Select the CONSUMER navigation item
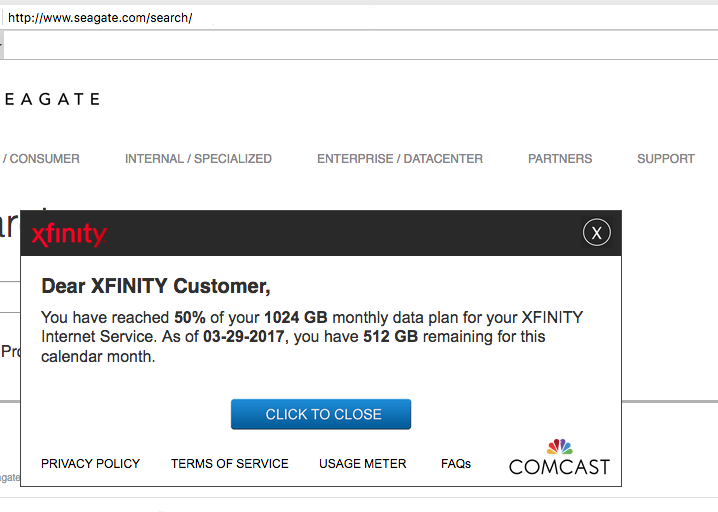Image resolution: width=718 pixels, height=512 pixels. coord(42,158)
